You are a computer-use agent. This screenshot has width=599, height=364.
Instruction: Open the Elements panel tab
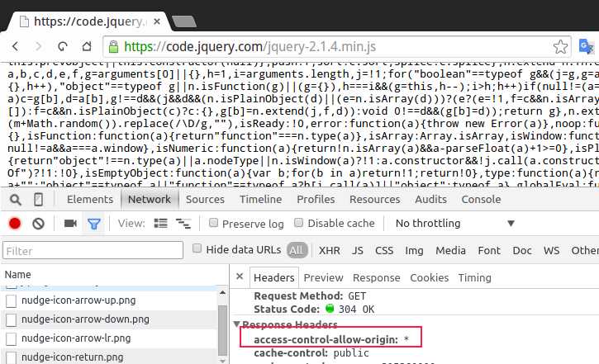pos(90,200)
